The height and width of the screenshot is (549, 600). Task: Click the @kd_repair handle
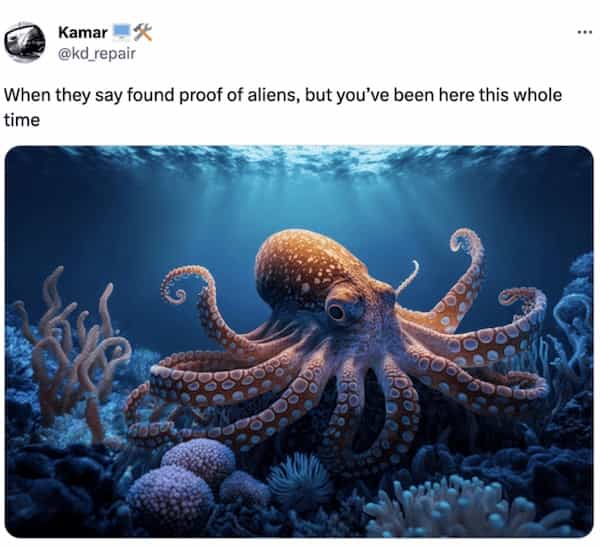tap(96, 54)
